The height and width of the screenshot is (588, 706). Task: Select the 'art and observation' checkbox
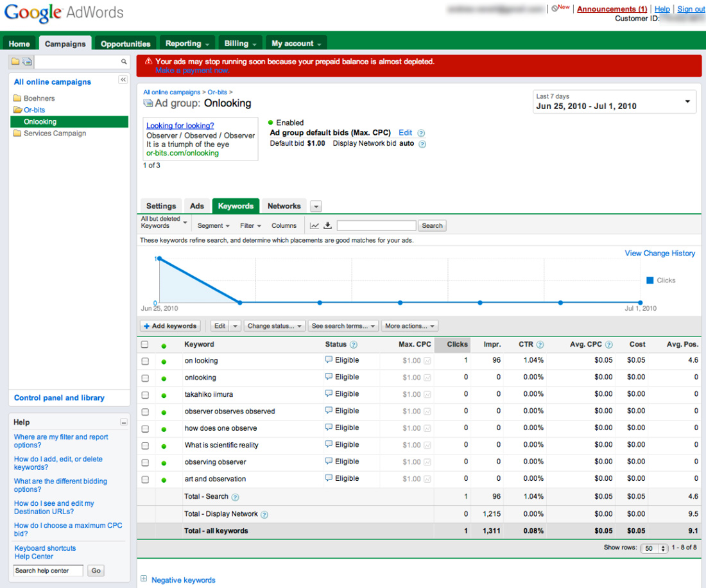tap(145, 480)
